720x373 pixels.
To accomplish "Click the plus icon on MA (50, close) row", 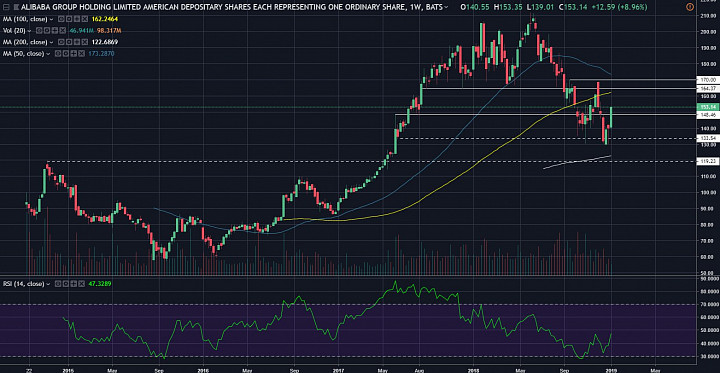I will [73, 54].
